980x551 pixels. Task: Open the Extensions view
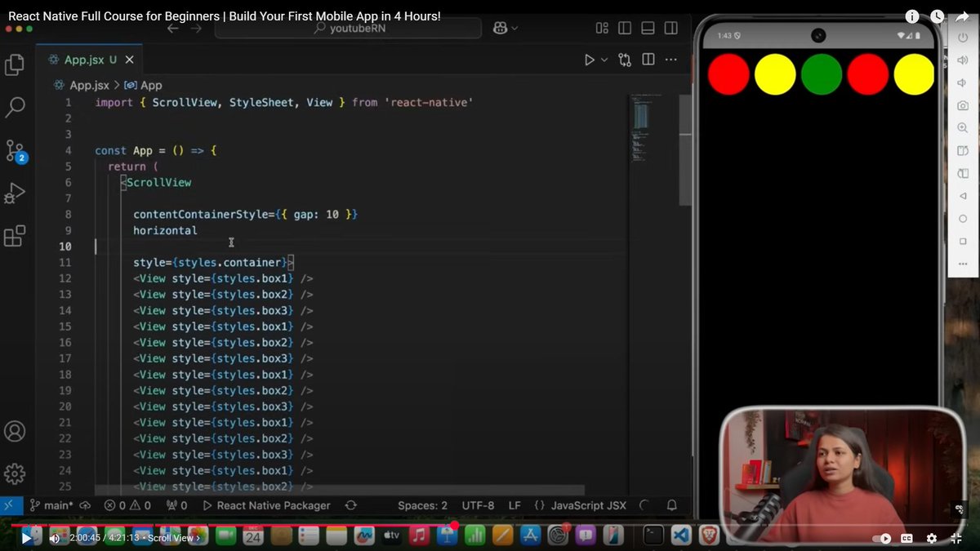15,237
